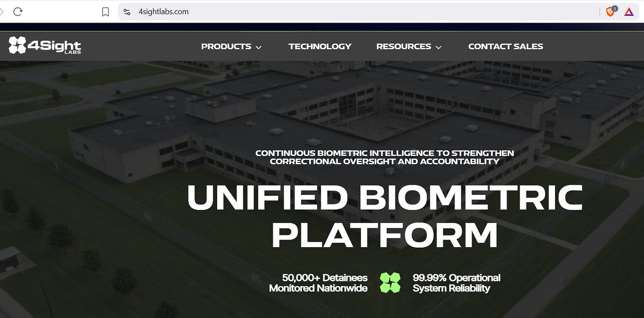
Task: Go to 4Sight Labs logo home
Action: click(45, 46)
